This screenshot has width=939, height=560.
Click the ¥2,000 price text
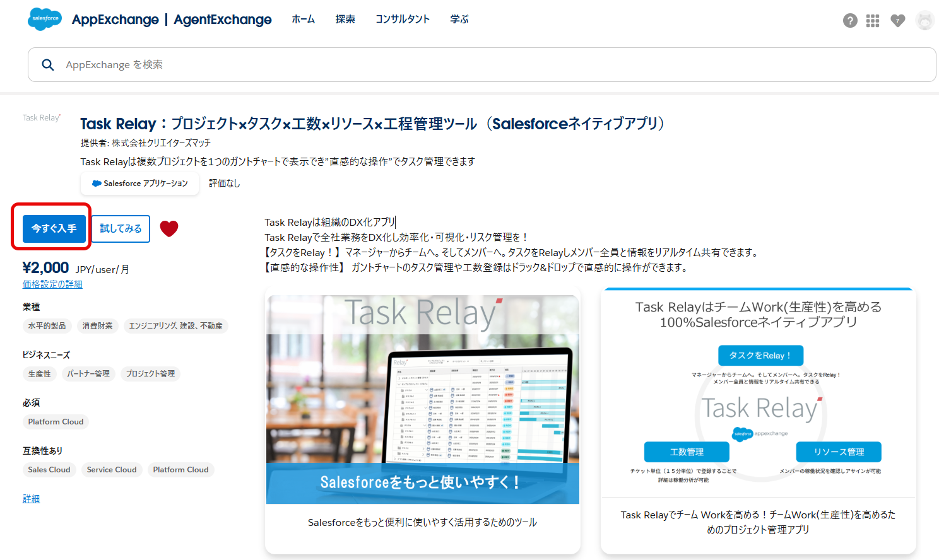click(45, 268)
